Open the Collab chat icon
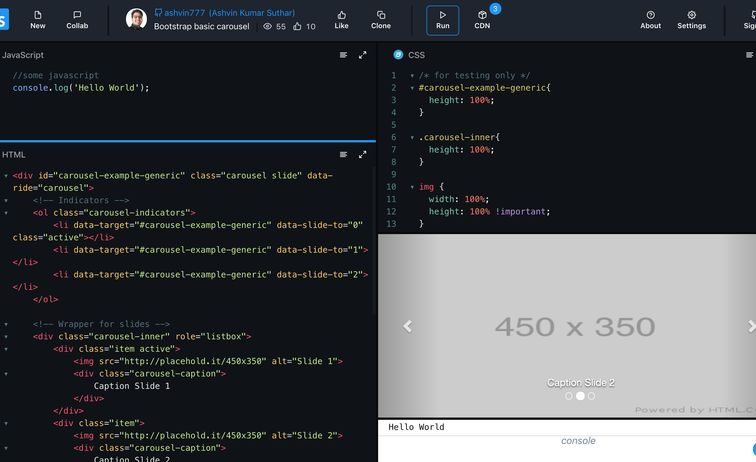Viewport: 756px width, 462px height. (x=77, y=20)
